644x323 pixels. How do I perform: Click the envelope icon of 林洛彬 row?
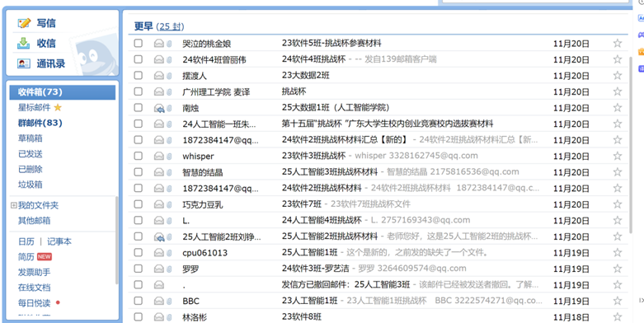tap(158, 317)
